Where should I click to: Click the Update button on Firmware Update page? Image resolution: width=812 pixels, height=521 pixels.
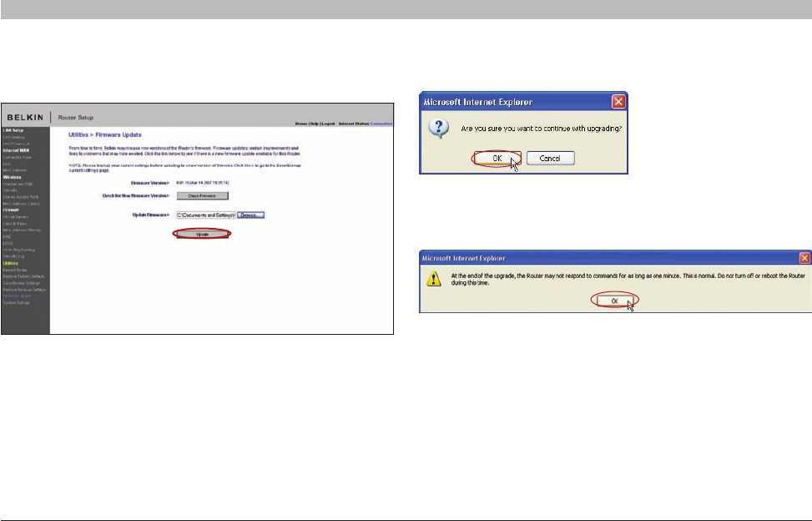(x=202, y=234)
